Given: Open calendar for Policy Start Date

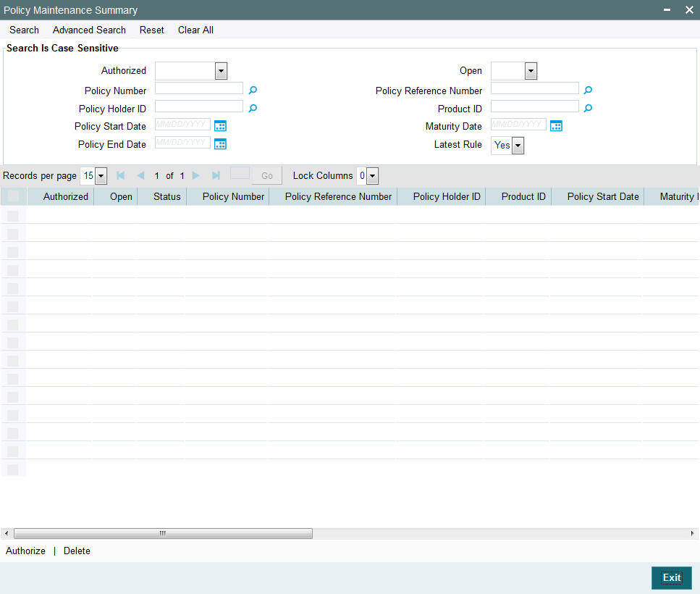Looking at the screenshot, I should (220, 126).
